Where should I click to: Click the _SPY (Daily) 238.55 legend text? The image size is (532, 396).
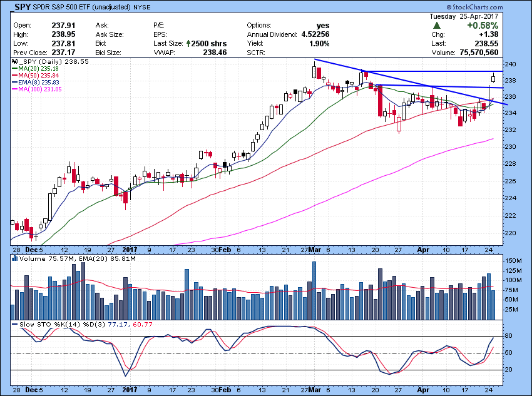pos(54,62)
